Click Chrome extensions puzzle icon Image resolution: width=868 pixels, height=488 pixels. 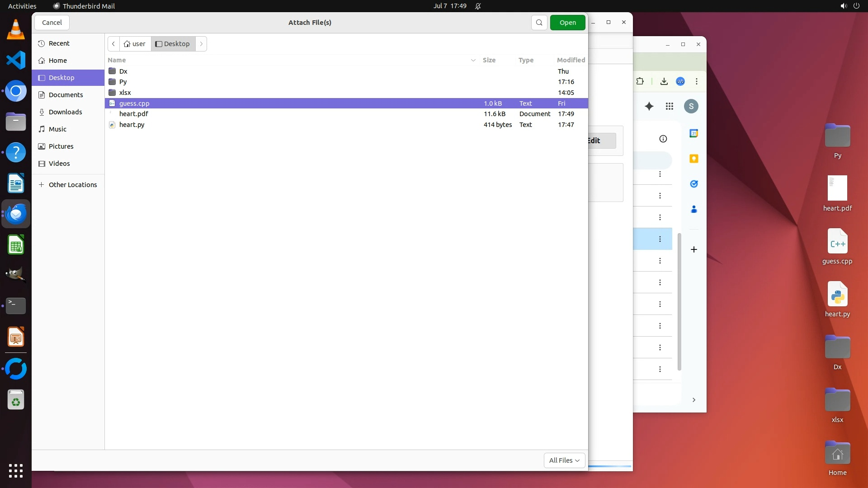(x=640, y=81)
